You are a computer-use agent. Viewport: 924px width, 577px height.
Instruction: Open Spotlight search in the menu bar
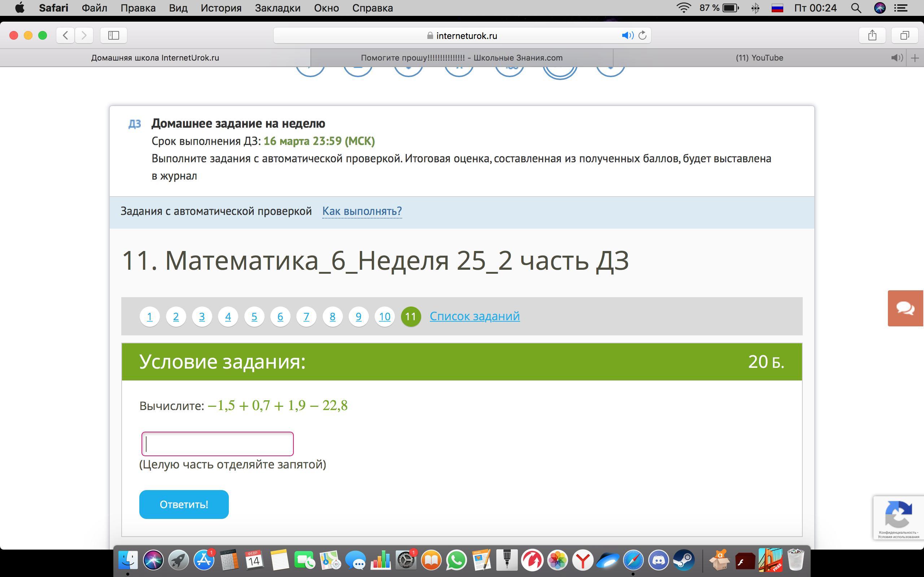856,8
